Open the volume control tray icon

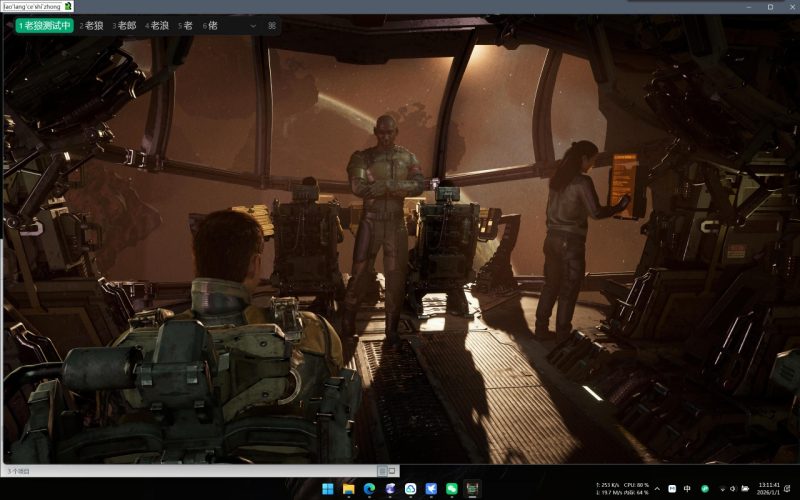coord(733,489)
